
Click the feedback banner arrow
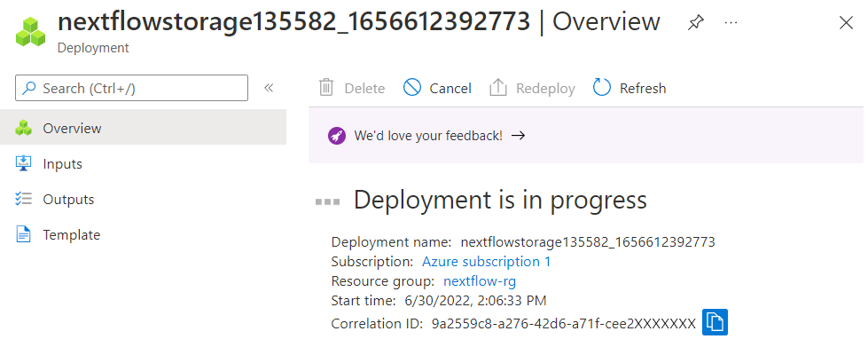coord(518,135)
